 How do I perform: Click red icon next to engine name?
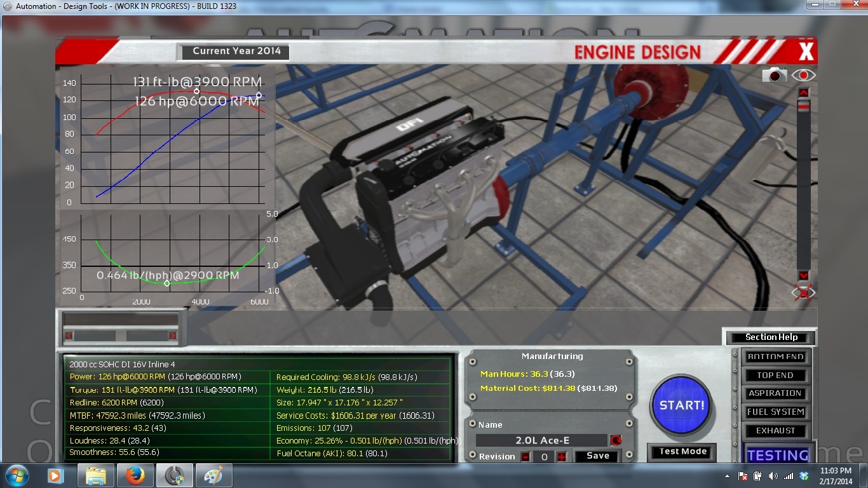tap(615, 440)
